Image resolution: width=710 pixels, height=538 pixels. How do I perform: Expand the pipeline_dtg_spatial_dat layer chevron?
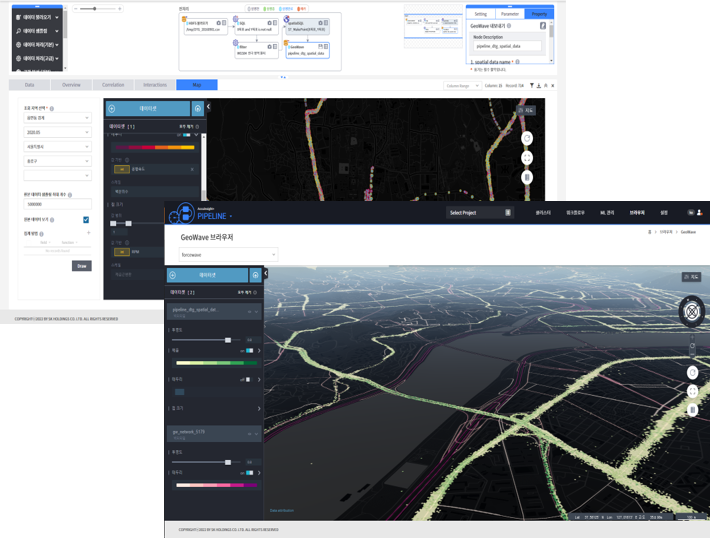coord(256,312)
